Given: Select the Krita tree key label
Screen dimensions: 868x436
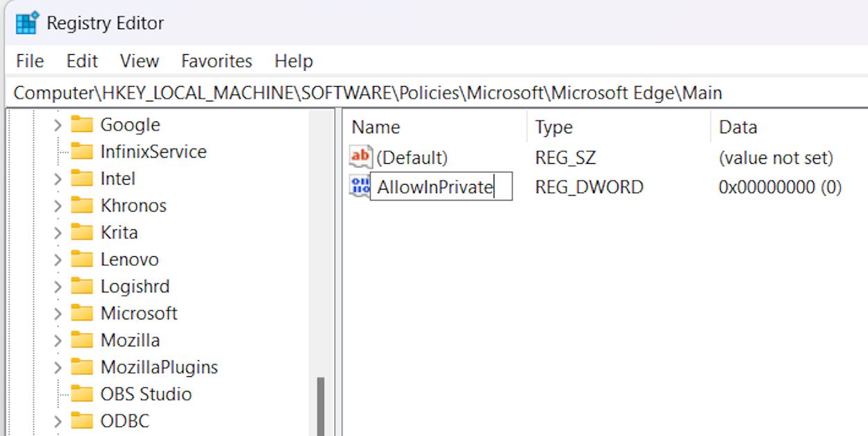Looking at the screenshot, I should pos(119,233).
